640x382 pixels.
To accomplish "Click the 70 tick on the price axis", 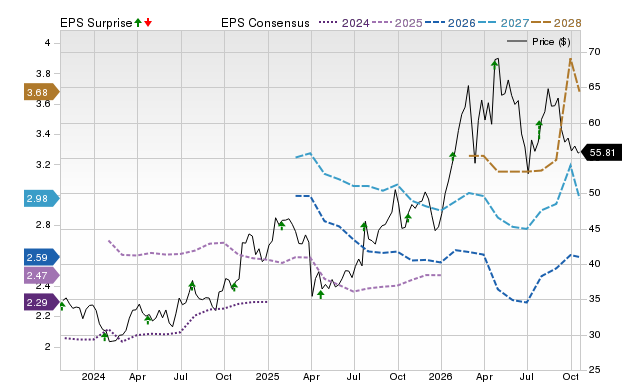I will tap(595, 52).
